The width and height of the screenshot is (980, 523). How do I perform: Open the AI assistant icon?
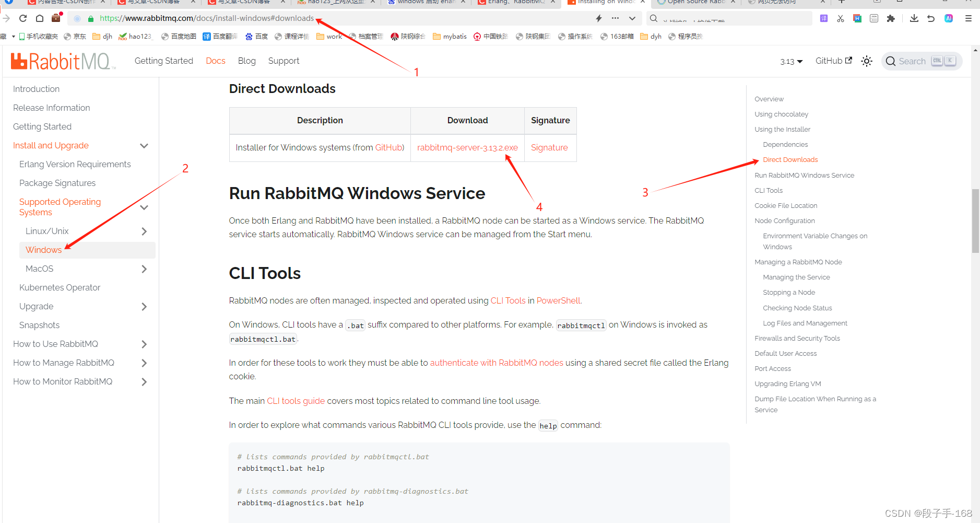[x=949, y=18]
